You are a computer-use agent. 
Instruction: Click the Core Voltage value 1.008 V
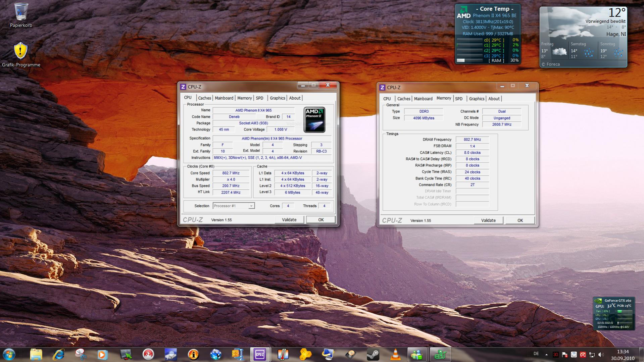[x=281, y=130]
